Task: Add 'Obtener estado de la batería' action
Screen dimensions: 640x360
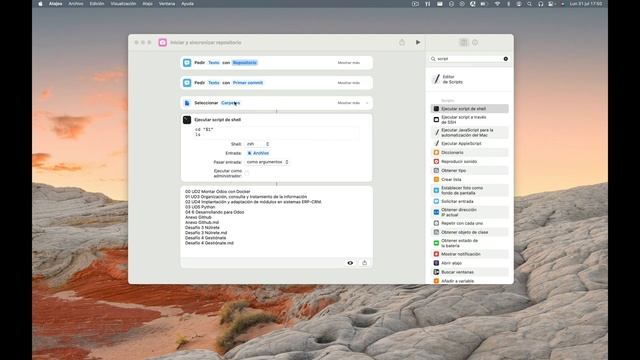Action: [469, 243]
